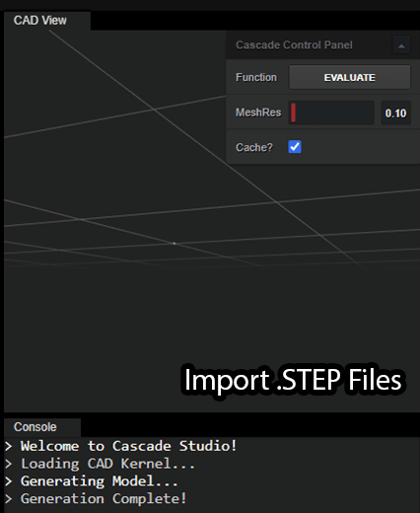Select the Loading CAD Kernel... console line
The image size is (420, 513).
pyautogui.click(x=107, y=464)
